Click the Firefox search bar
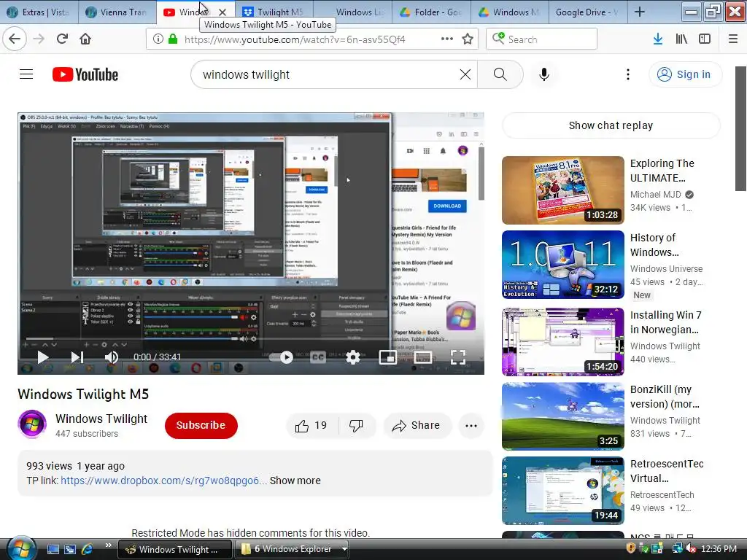The image size is (747, 560). (542, 39)
